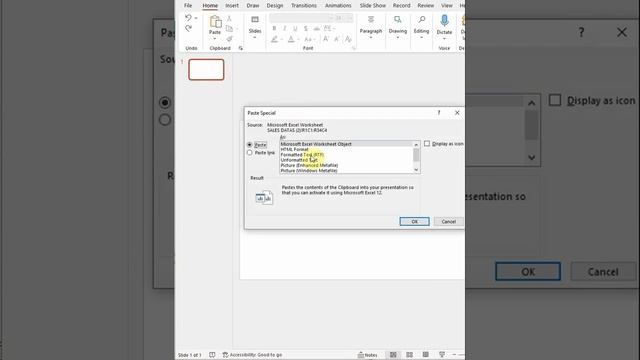The height and width of the screenshot is (360, 640).
Task: Switch to the Slide Show tab
Action: tap(372, 5)
